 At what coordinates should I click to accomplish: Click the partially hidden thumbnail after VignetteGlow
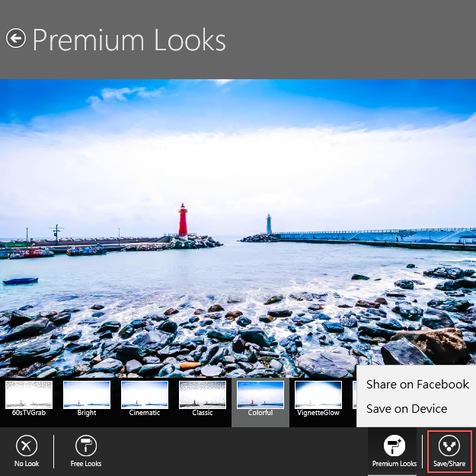(353, 395)
